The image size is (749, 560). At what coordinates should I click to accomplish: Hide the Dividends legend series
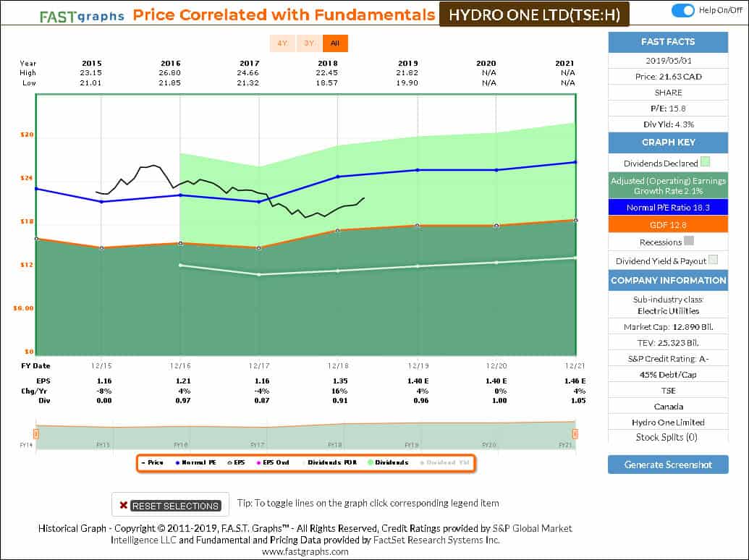pos(389,462)
